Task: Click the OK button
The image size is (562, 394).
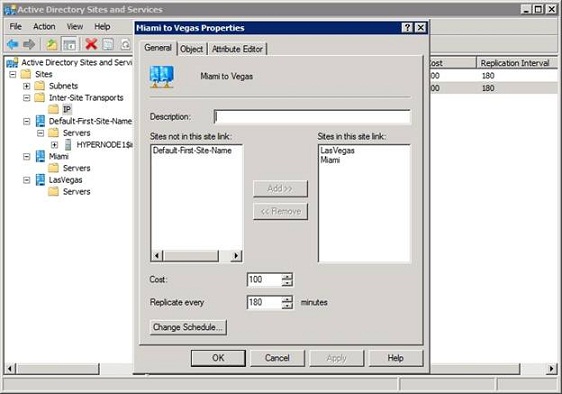Action: pos(218,358)
